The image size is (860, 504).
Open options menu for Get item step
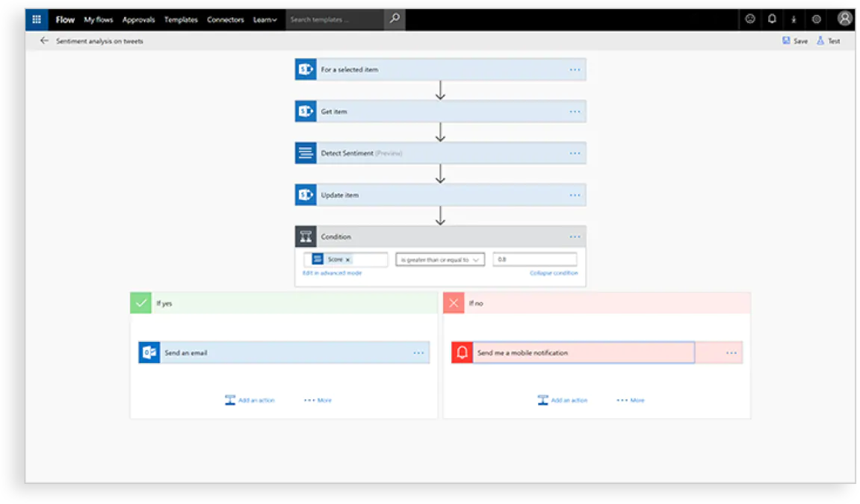[x=575, y=111]
